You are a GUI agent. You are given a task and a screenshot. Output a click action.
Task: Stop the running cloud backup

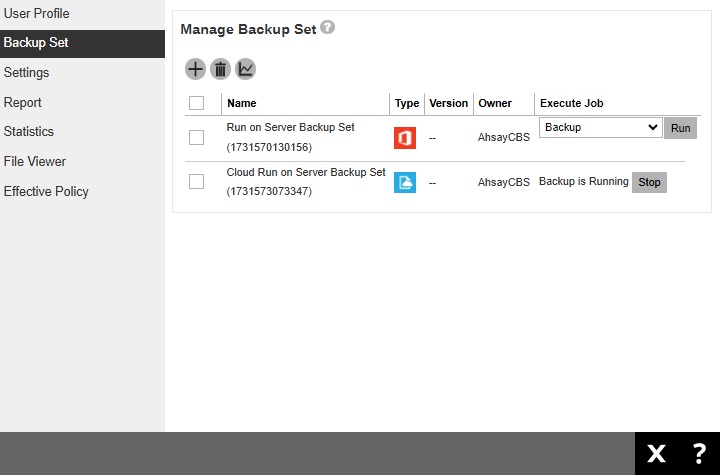(x=649, y=182)
